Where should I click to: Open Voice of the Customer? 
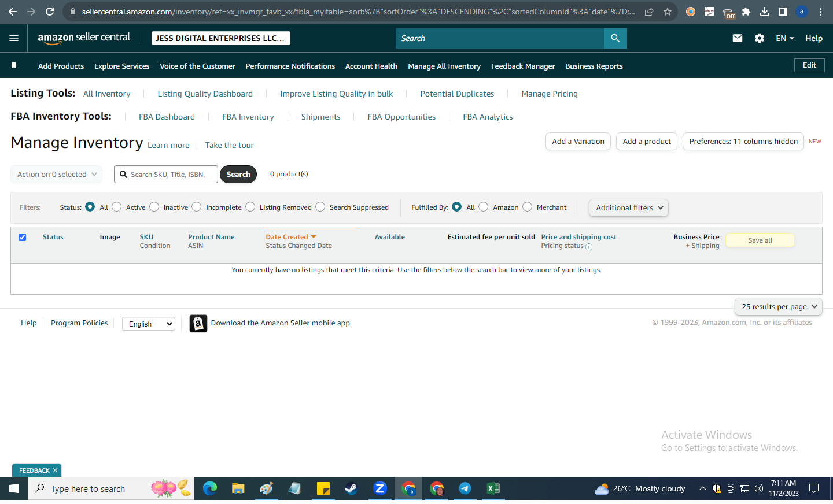197,66
